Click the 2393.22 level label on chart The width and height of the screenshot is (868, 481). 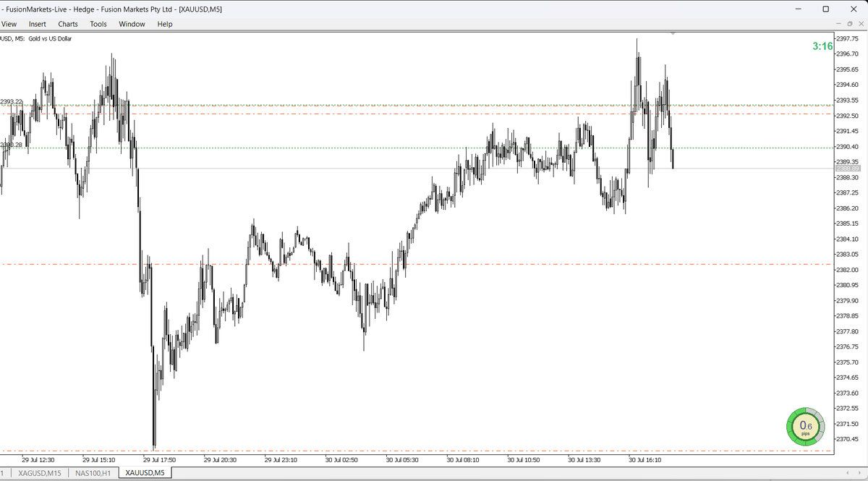pyautogui.click(x=12, y=101)
